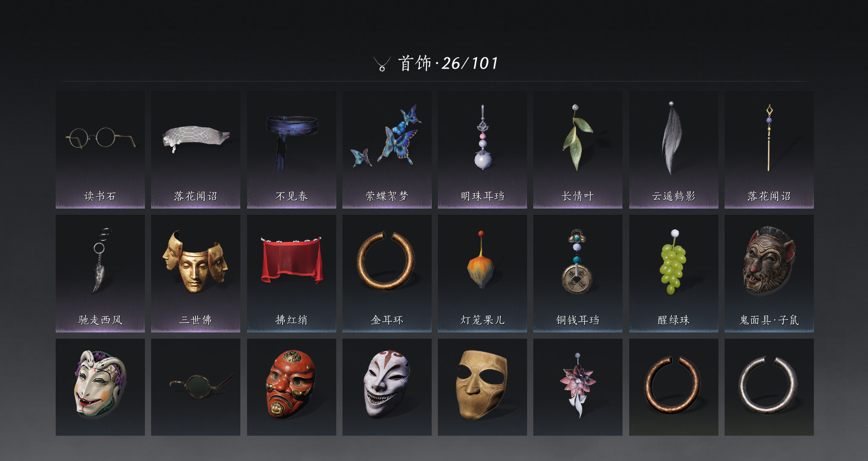The height and width of the screenshot is (461, 868).
Task: Select the silver open ring bracelet
Action: 769,387
